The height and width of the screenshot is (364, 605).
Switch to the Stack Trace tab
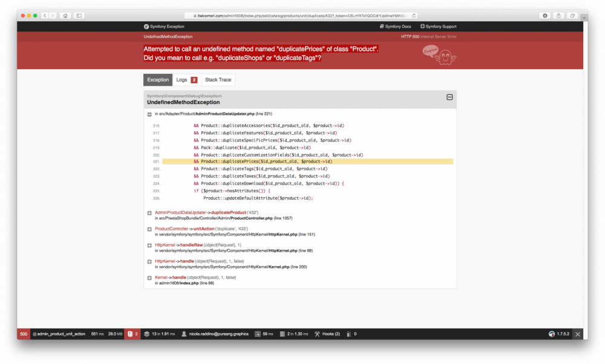tap(218, 79)
